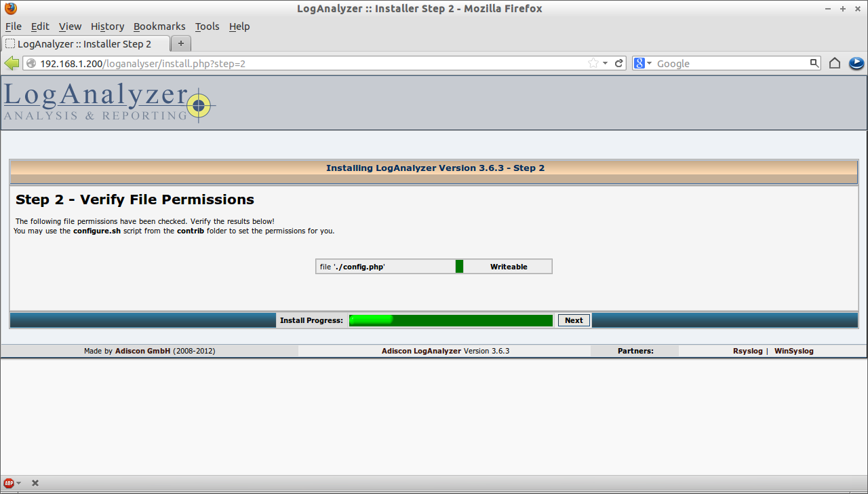Click the 'Installing LogAnalyzer Version 3.6.3' header

(435, 168)
